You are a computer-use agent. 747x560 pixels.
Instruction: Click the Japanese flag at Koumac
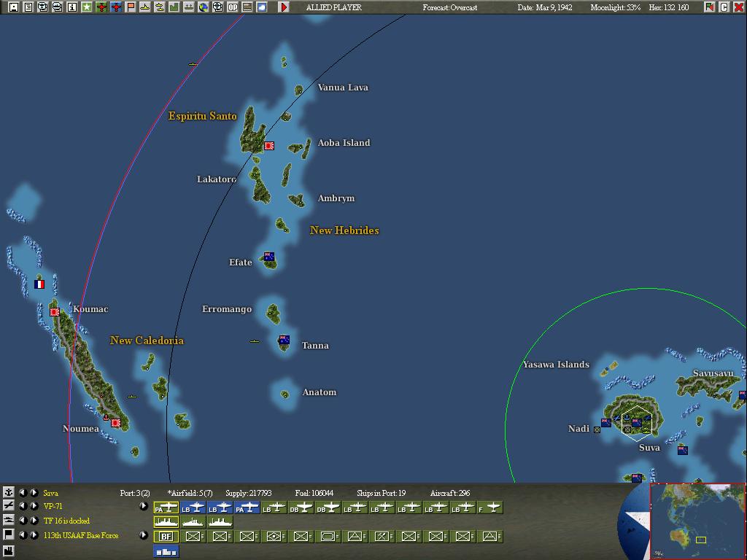(x=55, y=312)
